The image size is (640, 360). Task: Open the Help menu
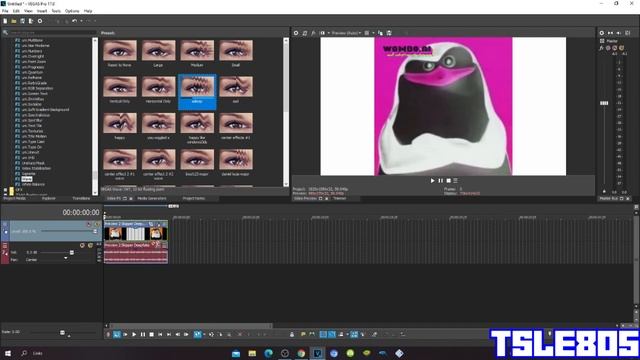(x=88, y=11)
